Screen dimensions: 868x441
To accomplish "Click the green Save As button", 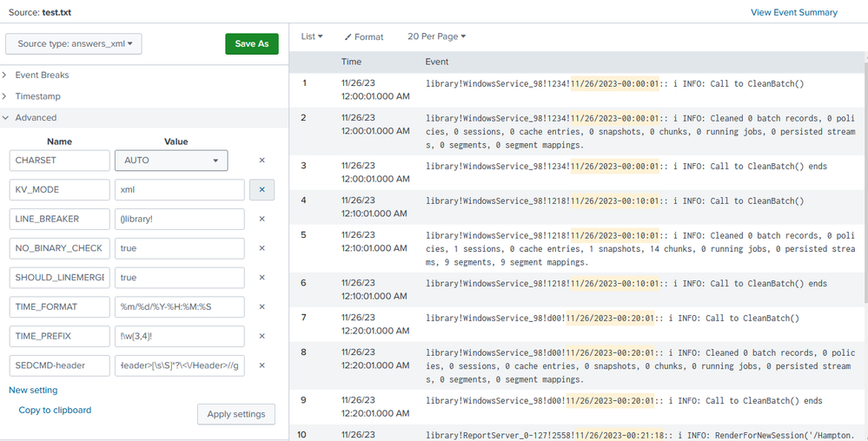I will click(x=252, y=43).
